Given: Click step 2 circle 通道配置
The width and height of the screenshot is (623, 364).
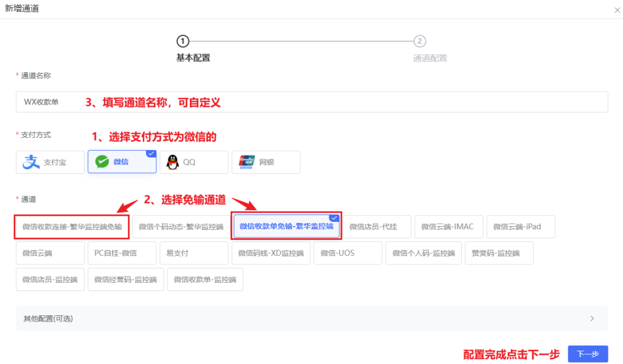Looking at the screenshot, I should pos(420,41).
